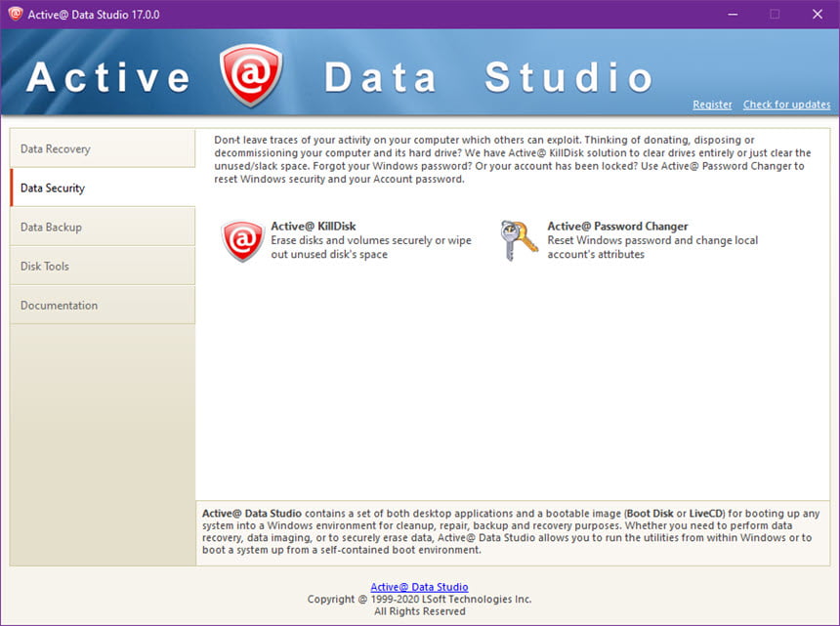Click the Copyright 1999-2020 LSoft text
This screenshot has width=840, height=626.
(419, 599)
